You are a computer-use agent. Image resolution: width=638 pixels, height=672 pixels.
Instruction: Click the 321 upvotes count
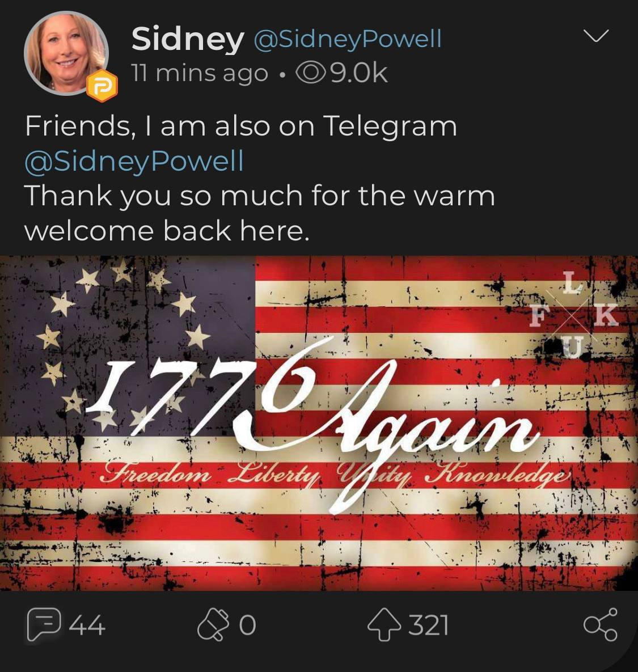(x=428, y=625)
